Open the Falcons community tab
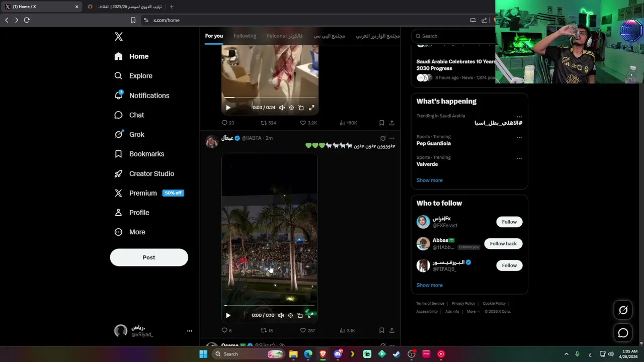Viewport: 644px width, 362px height. pyautogui.click(x=285, y=36)
